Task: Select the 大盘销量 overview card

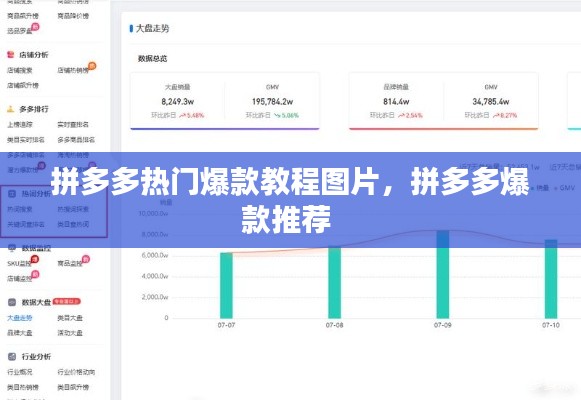Action: coord(225,101)
